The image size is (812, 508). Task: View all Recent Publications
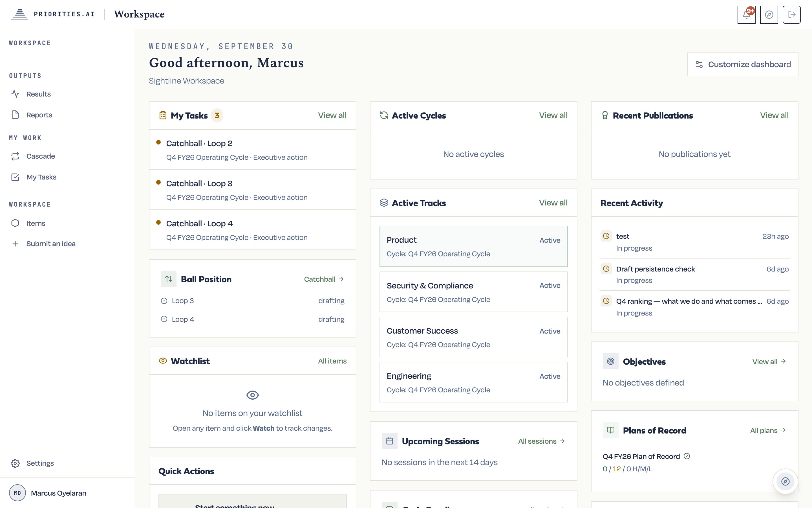[x=774, y=115]
